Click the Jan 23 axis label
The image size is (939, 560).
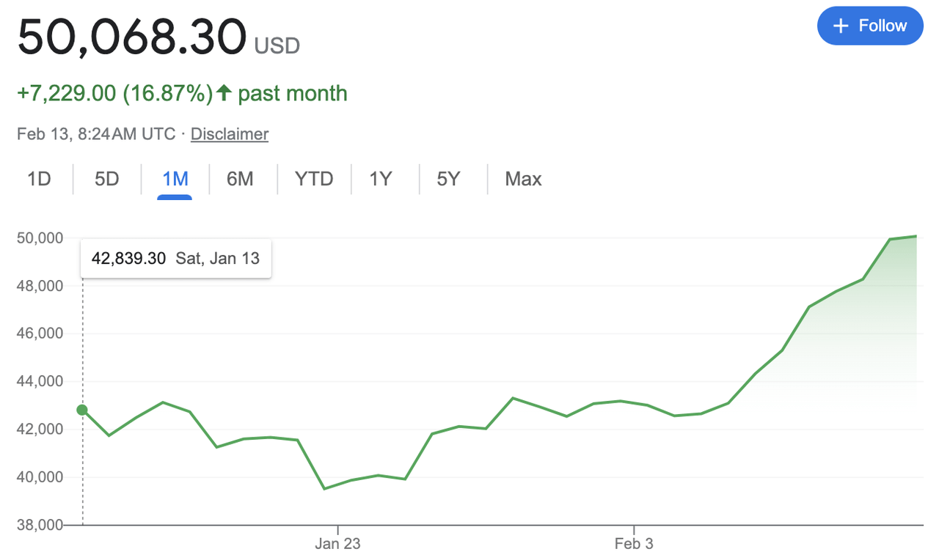pyautogui.click(x=337, y=543)
